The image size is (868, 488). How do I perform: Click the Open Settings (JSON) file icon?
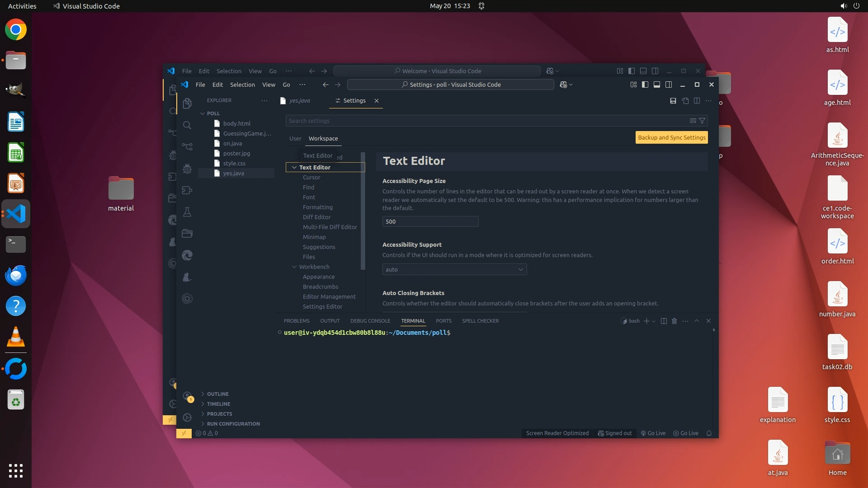coord(685,101)
